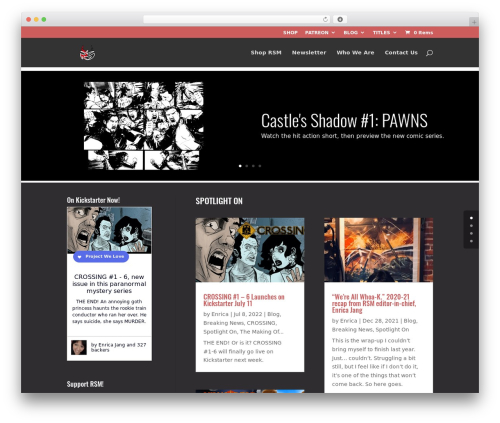Jump to second section via side dot

[x=471, y=226]
